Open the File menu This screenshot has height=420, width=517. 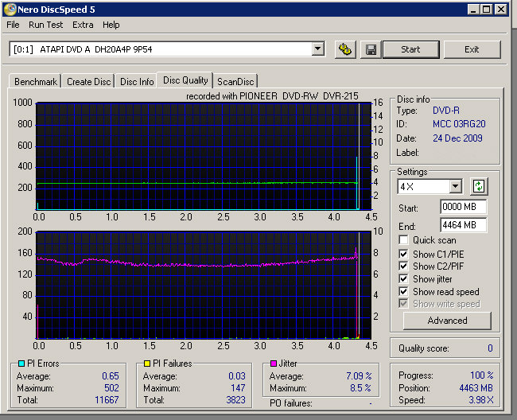(x=13, y=25)
